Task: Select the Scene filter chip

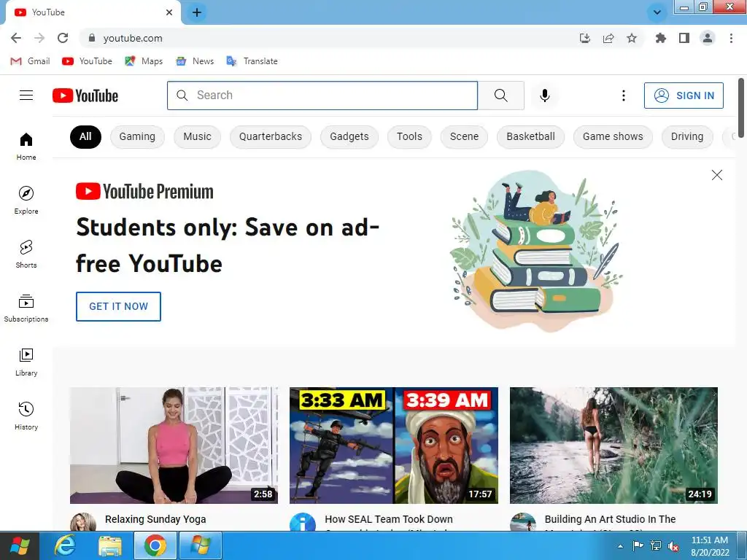Action: pos(465,136)
